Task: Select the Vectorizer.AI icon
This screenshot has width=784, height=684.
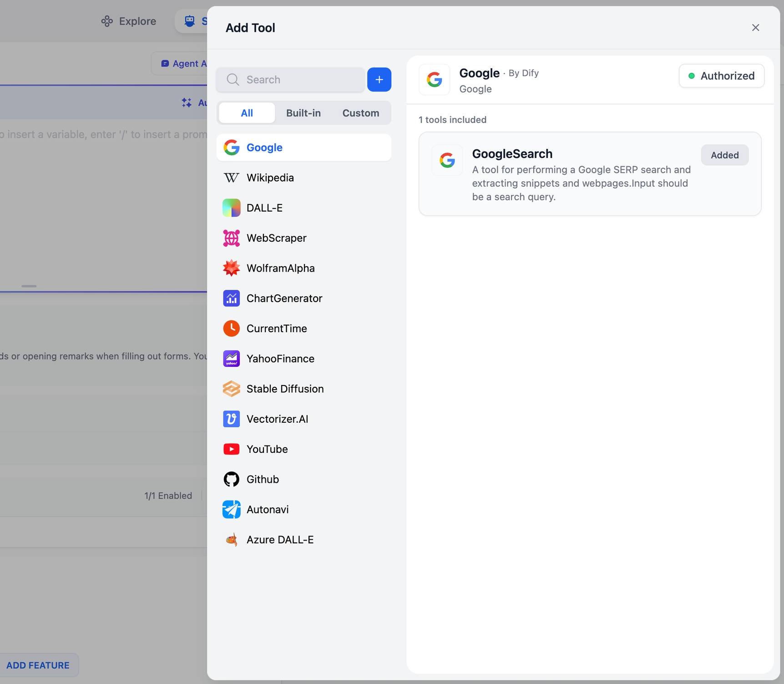Action: tap(231, 419)
